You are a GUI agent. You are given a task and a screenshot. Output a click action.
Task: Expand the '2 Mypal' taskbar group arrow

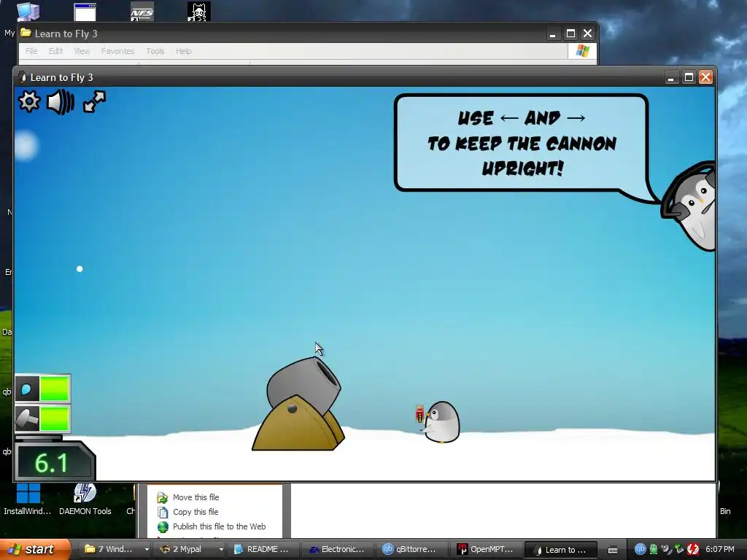pos(221,550)
